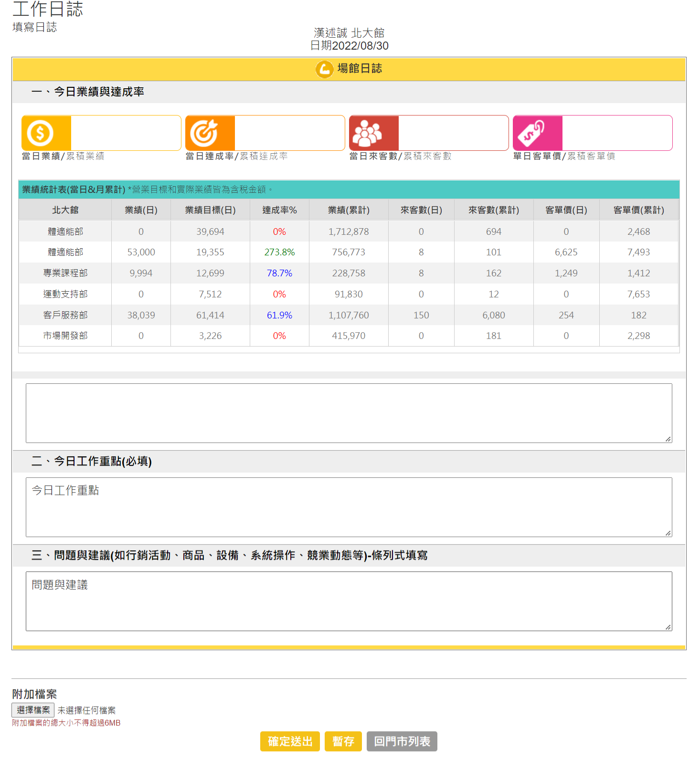Select the 客戶服務部 row label
The height and width of the screenshot is (757, 700).
[65, 315]
